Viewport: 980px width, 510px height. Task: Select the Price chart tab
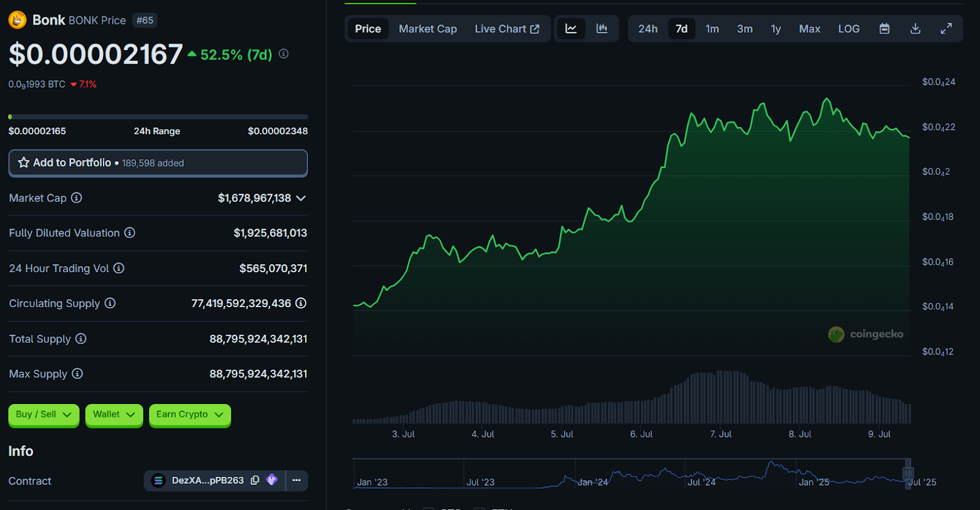point(368,29)
